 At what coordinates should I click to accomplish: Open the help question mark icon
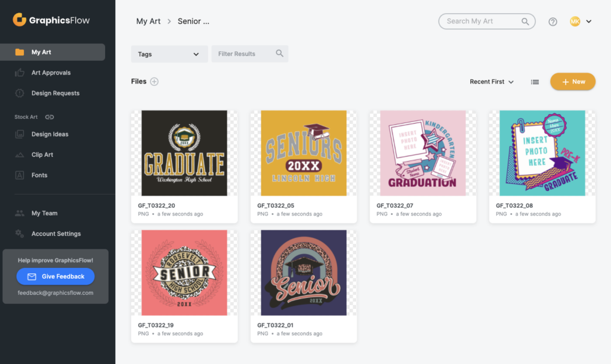(x=553, y=21)
